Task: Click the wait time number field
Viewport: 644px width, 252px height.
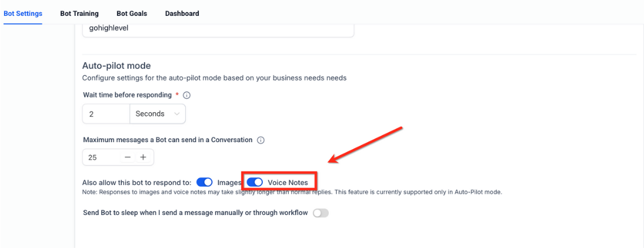Action: click(106, 114)
